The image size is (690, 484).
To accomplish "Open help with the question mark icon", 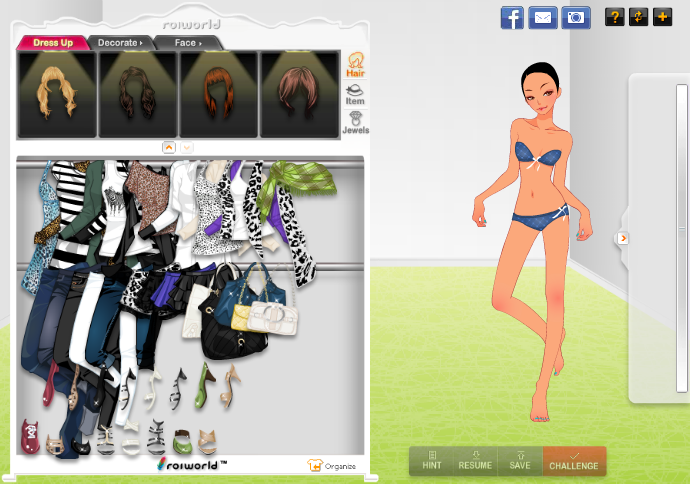I will click(614, 17).
